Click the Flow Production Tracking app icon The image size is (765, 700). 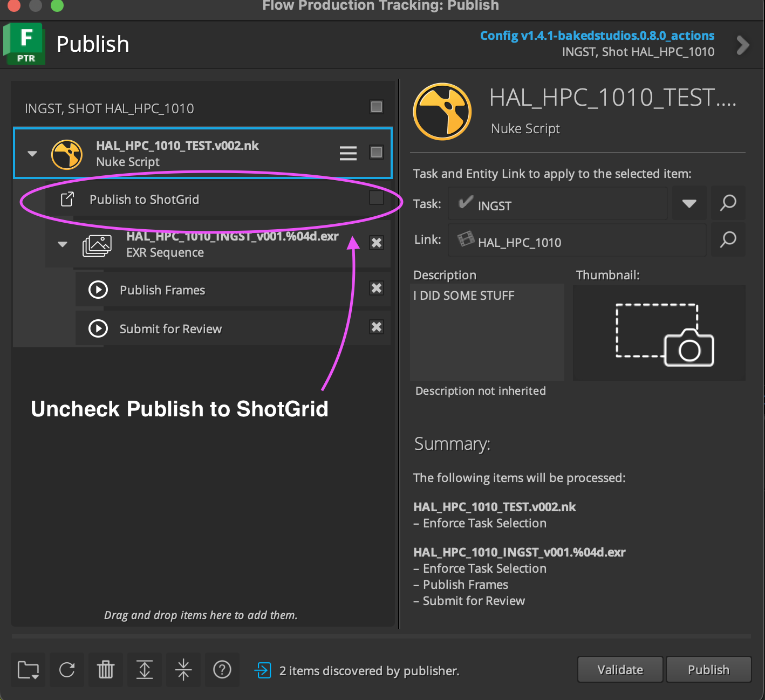pos(24,43)
